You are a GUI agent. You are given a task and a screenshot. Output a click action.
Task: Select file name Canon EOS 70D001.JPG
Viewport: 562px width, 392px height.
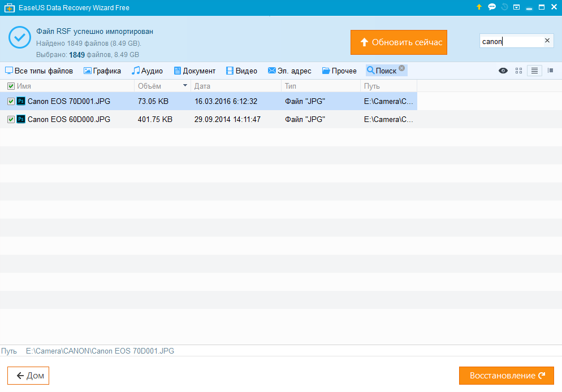[x=69, y=101]
